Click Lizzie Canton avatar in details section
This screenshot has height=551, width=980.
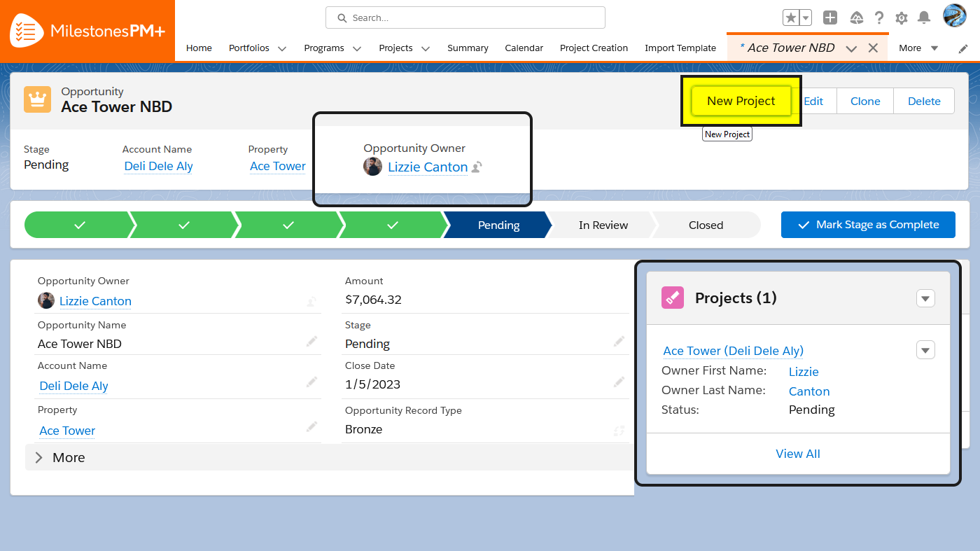click(45, 300)
